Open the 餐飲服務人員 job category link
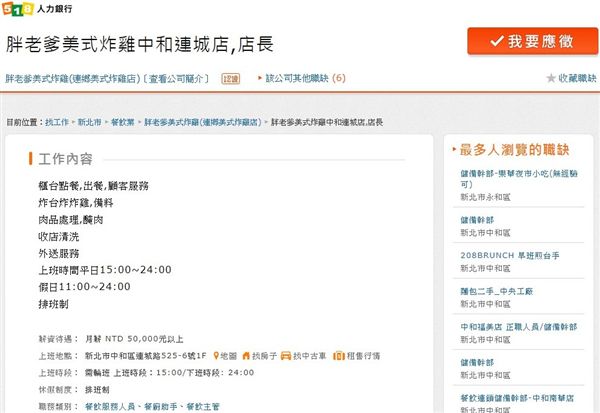The height and width of the screenshot is (413, 600). (x=110, y=406)
